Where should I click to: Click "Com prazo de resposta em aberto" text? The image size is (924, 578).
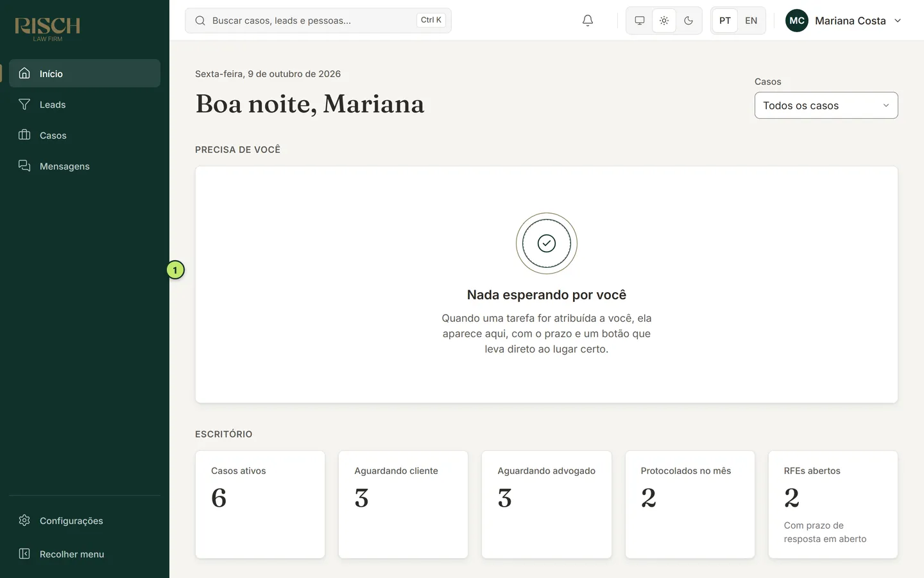825,532
